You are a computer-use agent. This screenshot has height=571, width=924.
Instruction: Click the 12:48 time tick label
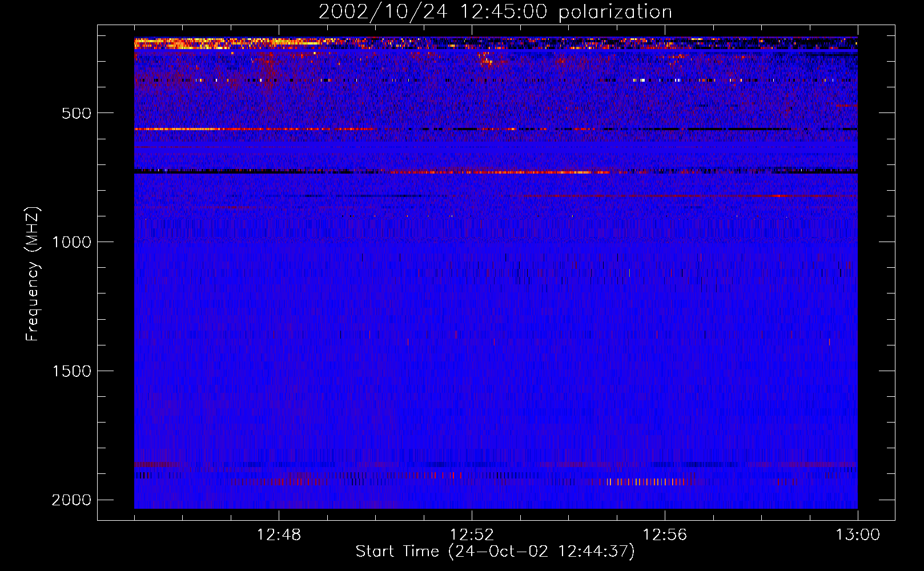click(x=279, y=535)
